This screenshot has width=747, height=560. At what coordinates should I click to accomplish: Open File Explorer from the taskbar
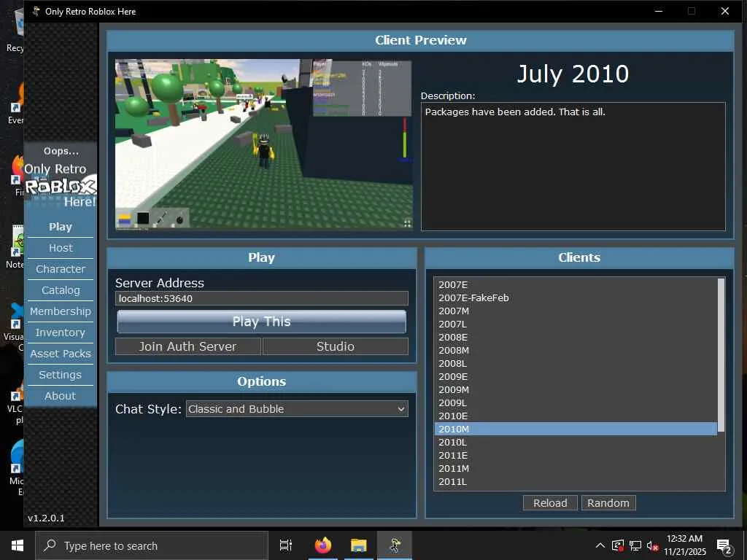click(359, 545)
